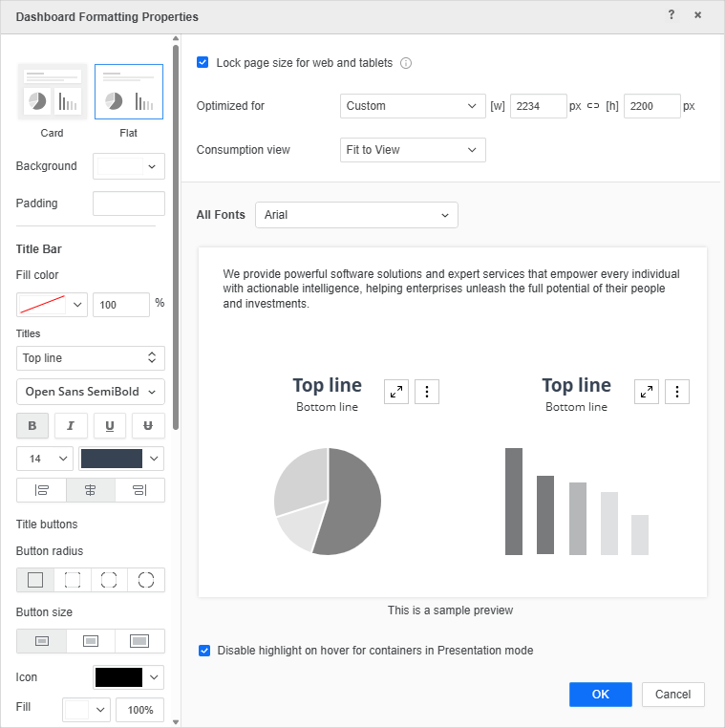Align title text to the left
Viewport: 725px width, 728px height.
coord(41,490)
